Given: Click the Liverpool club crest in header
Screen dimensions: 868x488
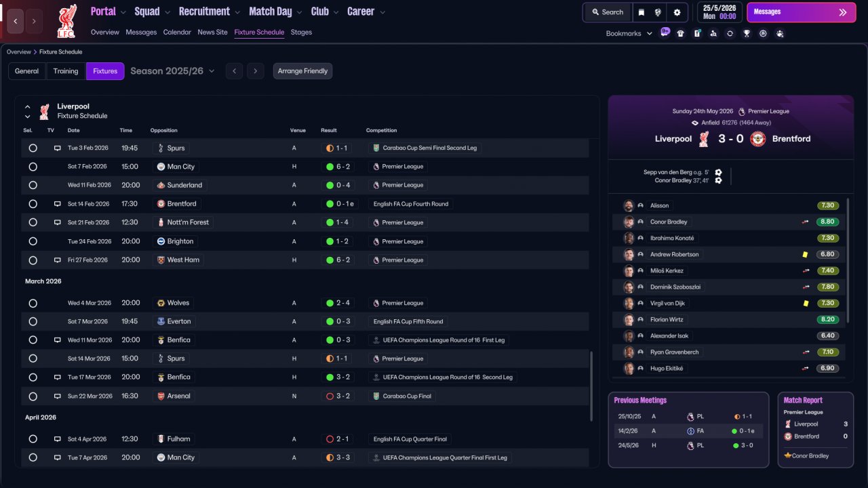Looking at the screenshot, I should tap(66, 21).
